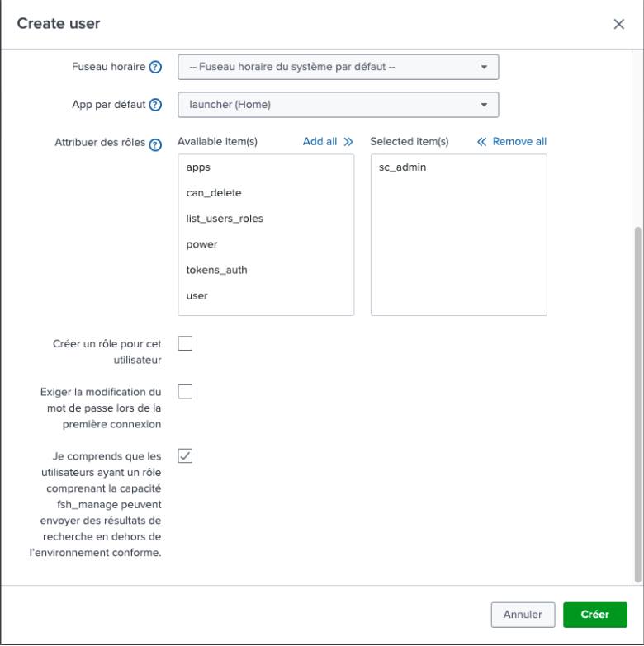Choose the 'power' role in available list
Screen dimensions: 644x646
coord(202,244)
